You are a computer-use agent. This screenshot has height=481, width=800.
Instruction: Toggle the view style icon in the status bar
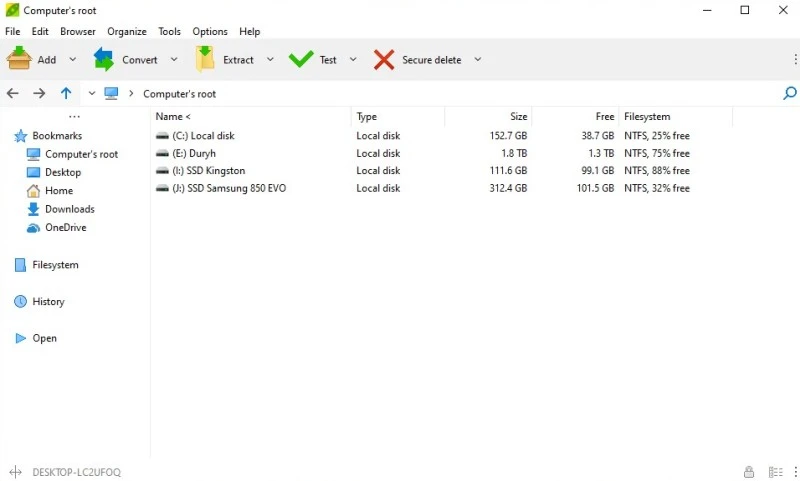(x=775, y=472)
